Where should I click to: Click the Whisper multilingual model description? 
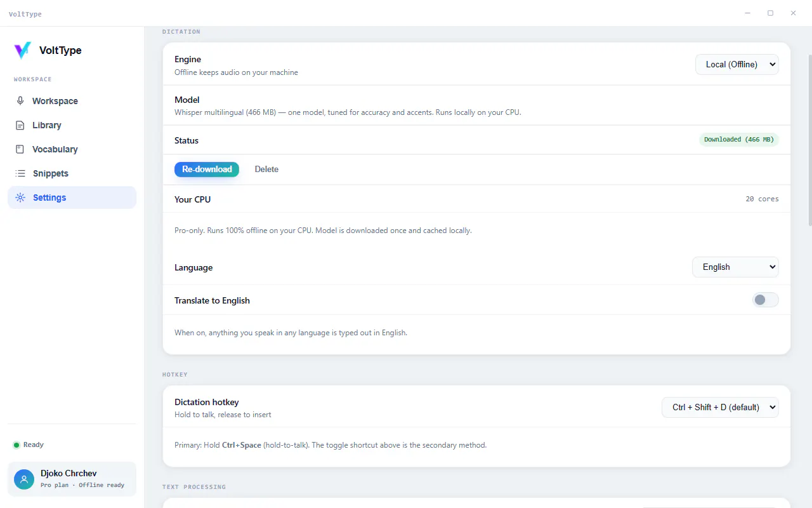[x=348, y=112]
